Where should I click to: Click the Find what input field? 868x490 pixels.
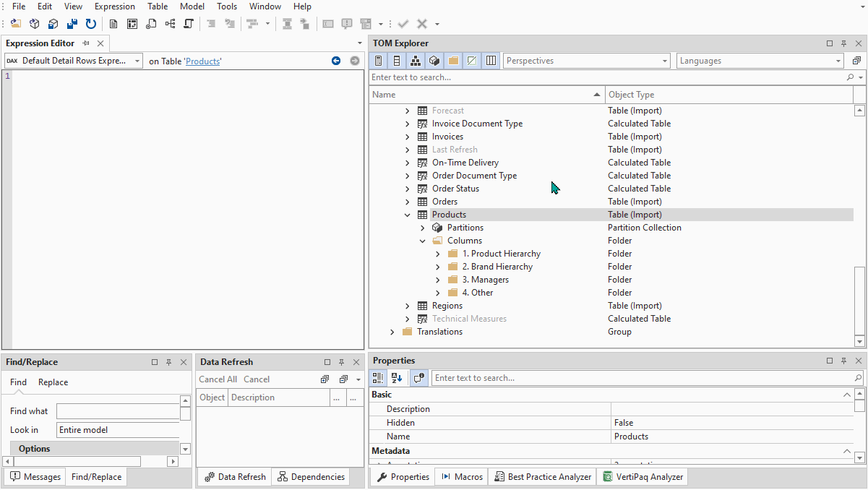tap(117, 411)
